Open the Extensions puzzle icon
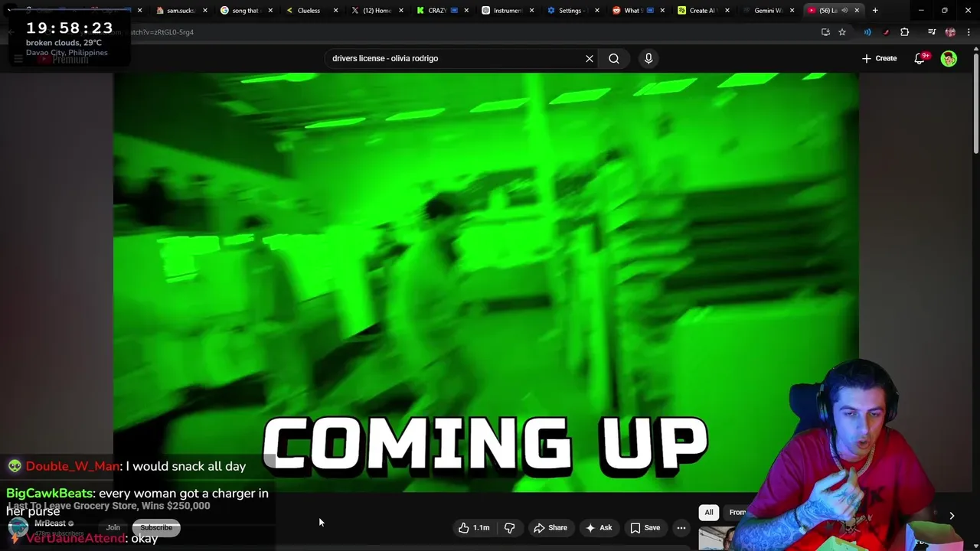Image resolution: width=980 pixels, height=551 pixels. pyautogui.click(x=905, y=32)
